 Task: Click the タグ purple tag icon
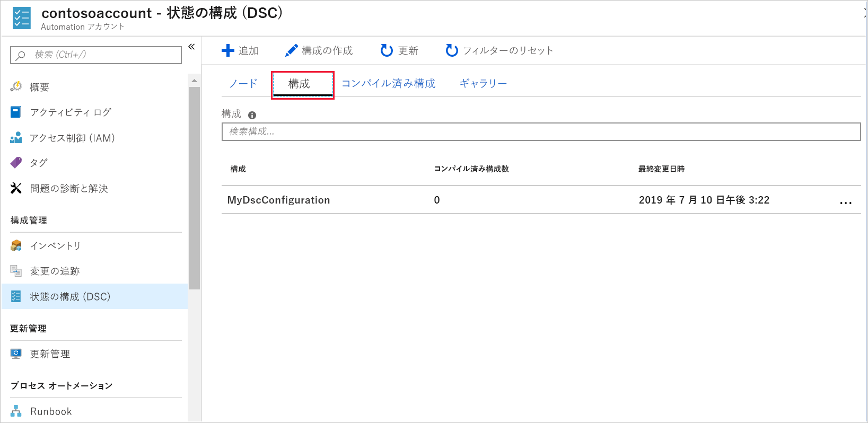(x=16, y=162)
